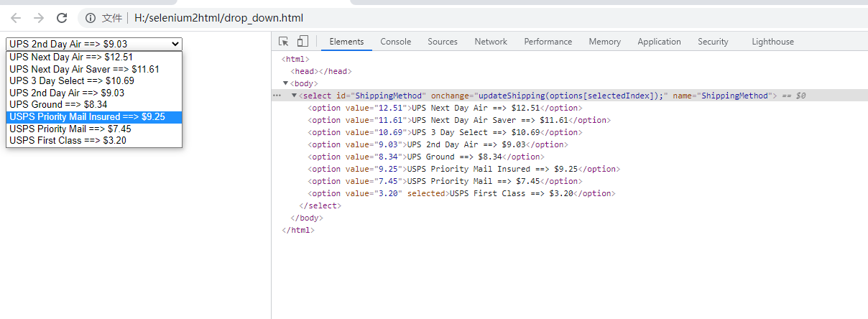
Task: Choose UPS Next Day Air ==> $12.51 option
Action: (x=94, y=57)
